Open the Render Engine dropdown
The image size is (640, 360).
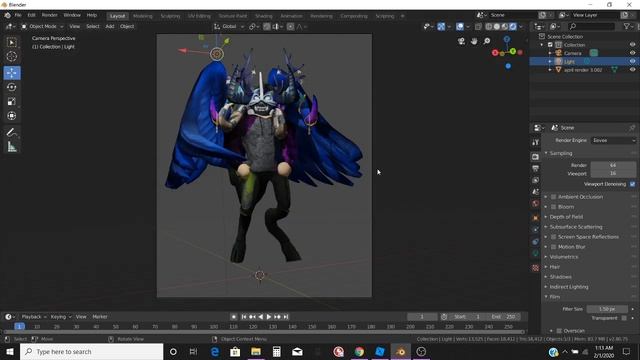613,140
